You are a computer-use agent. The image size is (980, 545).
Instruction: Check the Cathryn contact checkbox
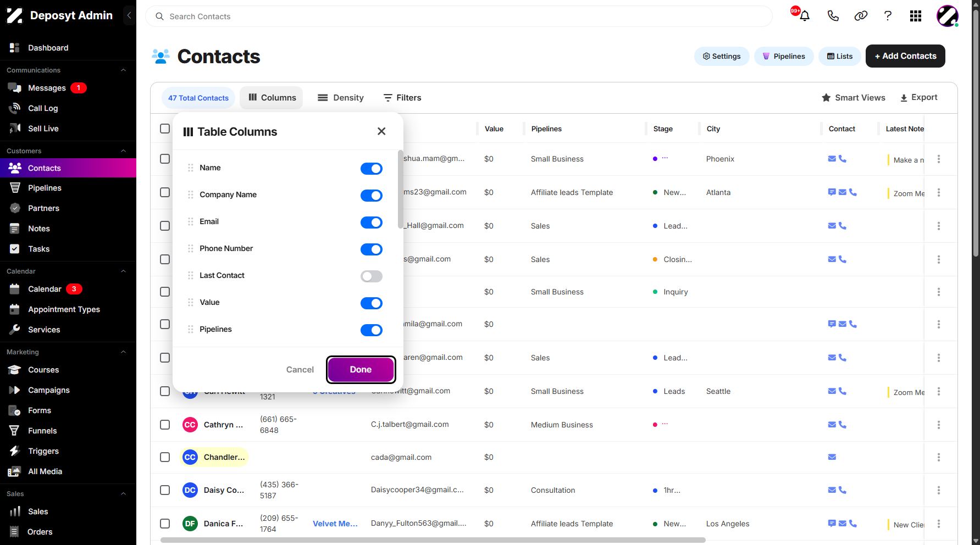coord(165,425)
